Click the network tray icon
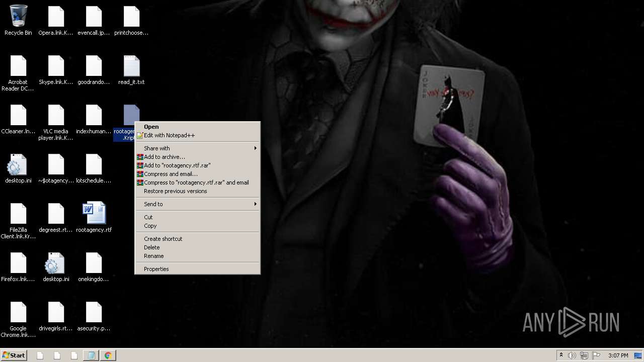This screenshot has height=362, width=644. (584, 355)
